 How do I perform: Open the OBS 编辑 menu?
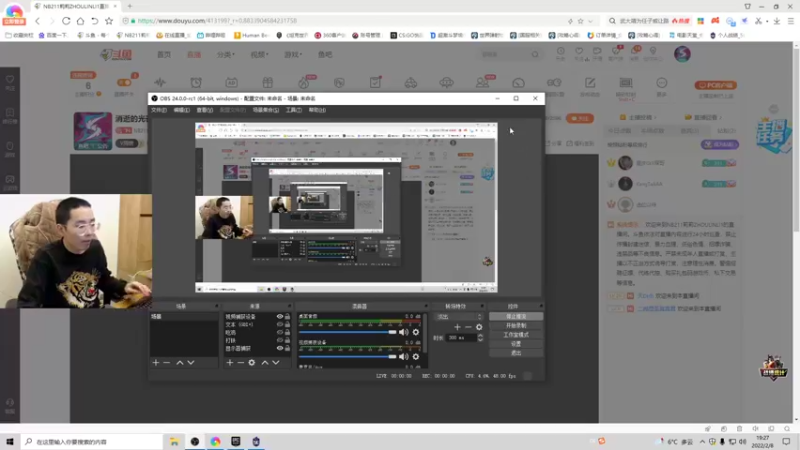tap(181, 110)
